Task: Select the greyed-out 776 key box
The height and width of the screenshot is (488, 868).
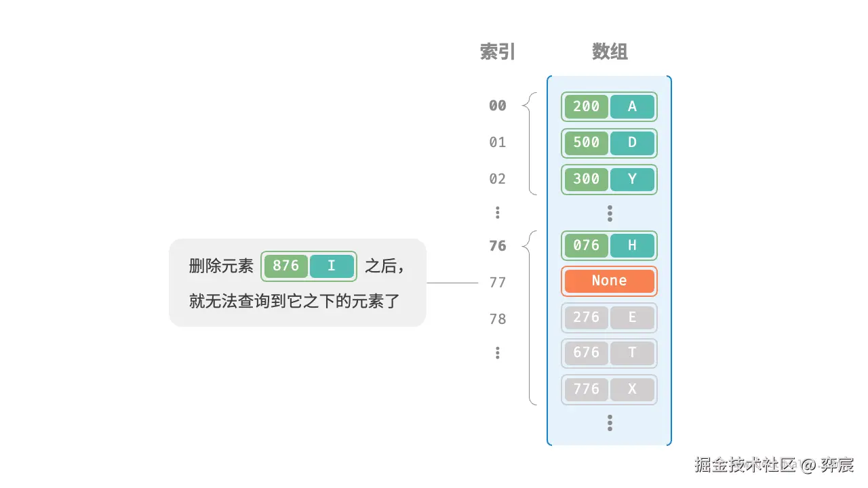Action: tap(587, 389)
